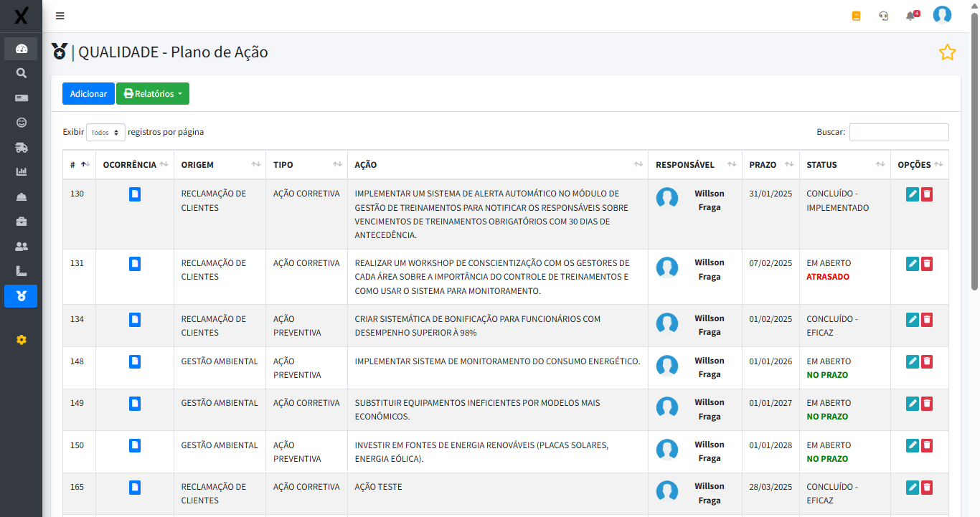Toggle the sidebar with the hamburger button
Viewport: 980px width, 517px height.
point(60,16)
